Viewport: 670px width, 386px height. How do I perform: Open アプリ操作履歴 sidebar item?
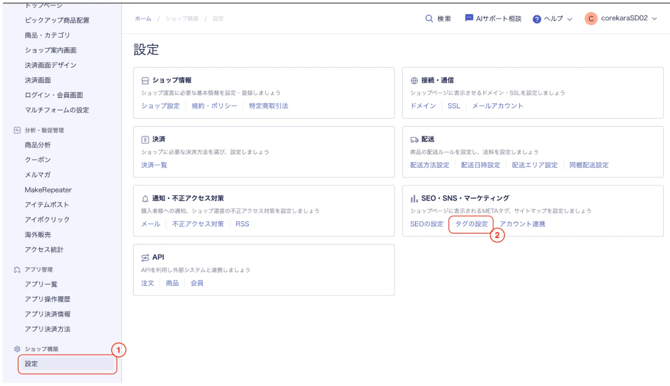[47, 299]
